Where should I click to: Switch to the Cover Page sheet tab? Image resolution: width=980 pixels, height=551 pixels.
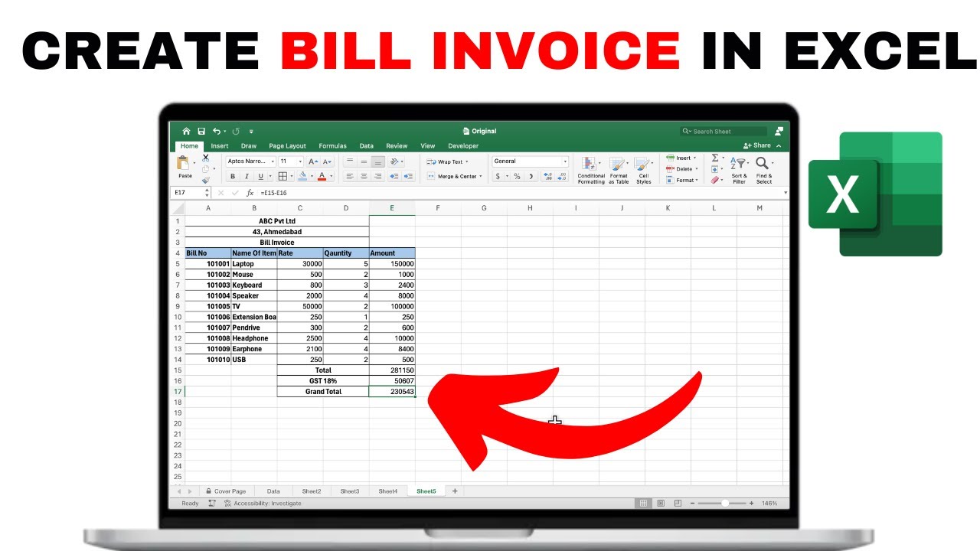(226, 491)
